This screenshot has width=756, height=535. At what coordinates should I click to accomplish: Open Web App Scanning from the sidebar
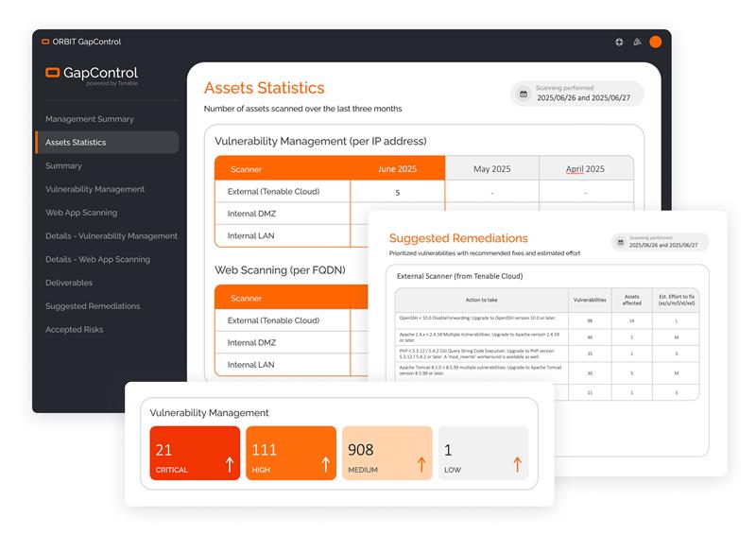point(81,213)
